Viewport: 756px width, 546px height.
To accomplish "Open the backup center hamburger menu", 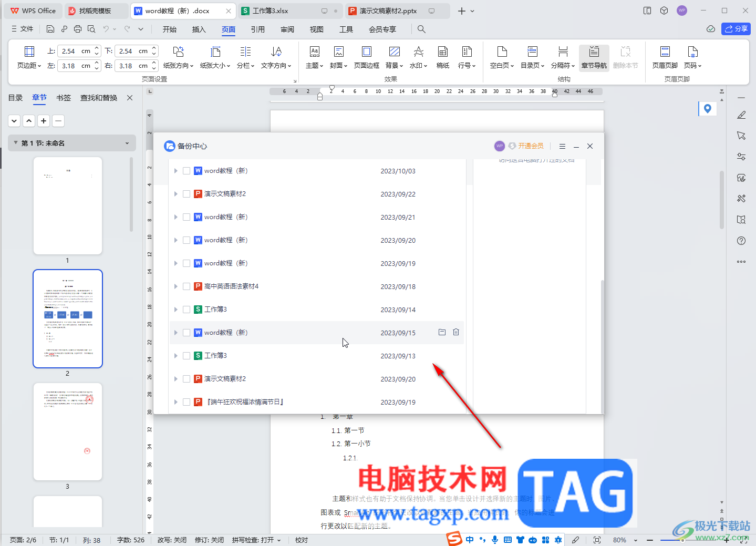I will coord(562,146).
